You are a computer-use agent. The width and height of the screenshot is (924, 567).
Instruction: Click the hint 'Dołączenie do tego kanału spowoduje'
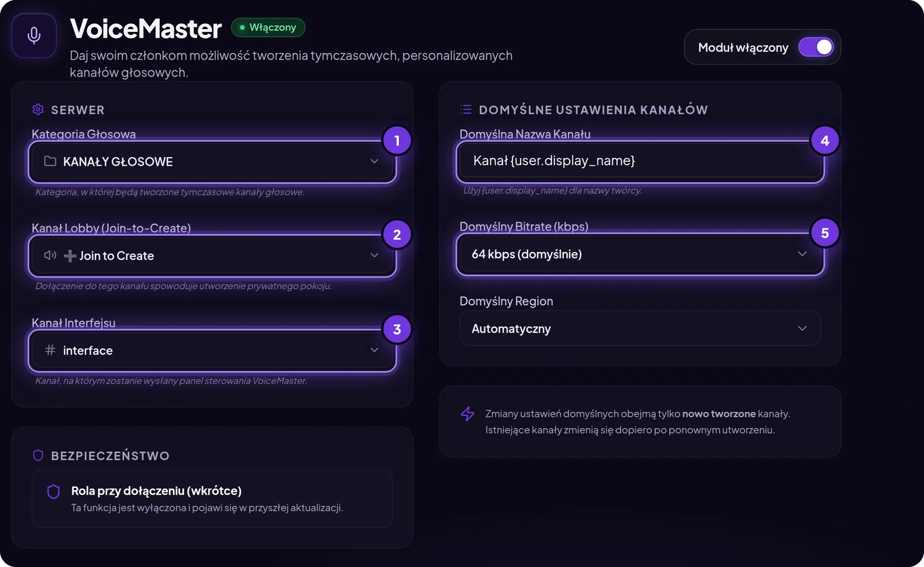183,286
